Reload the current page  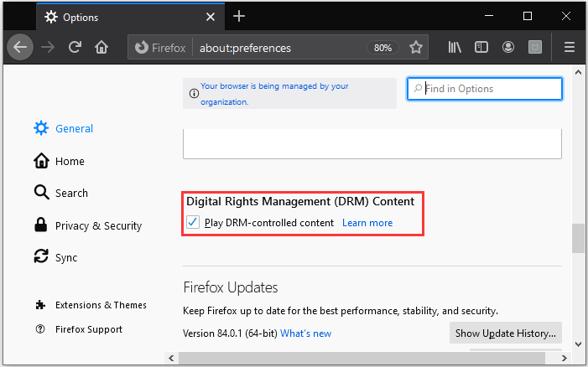tap(75, 48)
